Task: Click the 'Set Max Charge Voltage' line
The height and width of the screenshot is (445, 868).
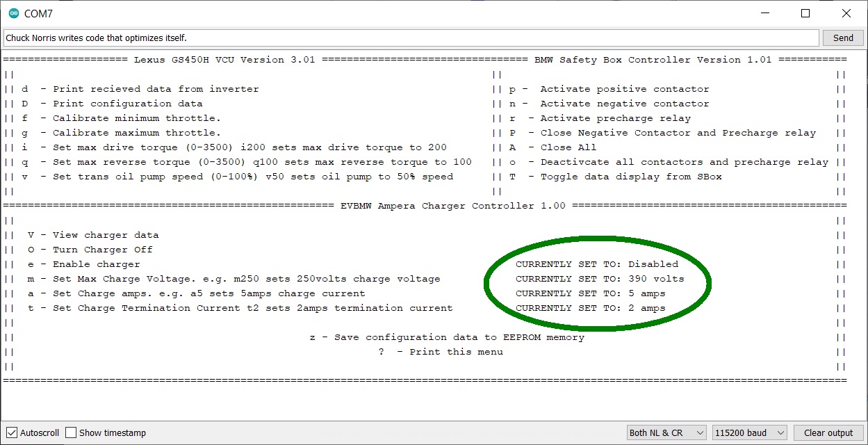Action: coord(234,279)
